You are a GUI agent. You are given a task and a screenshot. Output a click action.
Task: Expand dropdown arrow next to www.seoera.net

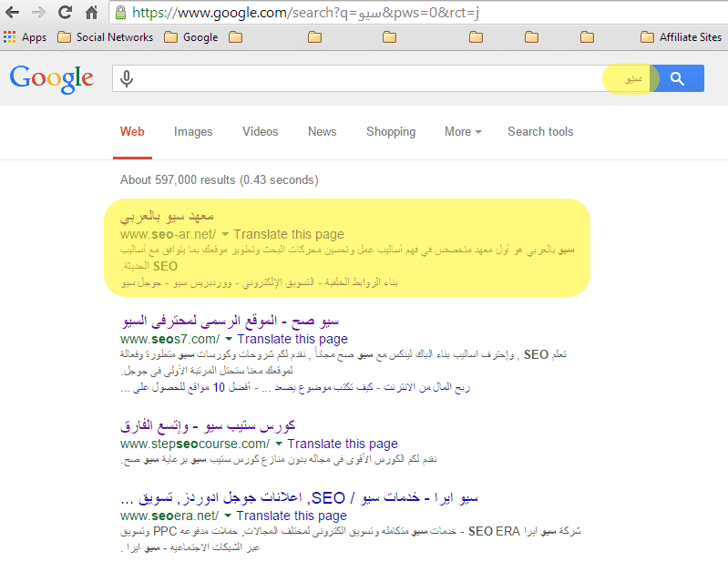(228, 516)
